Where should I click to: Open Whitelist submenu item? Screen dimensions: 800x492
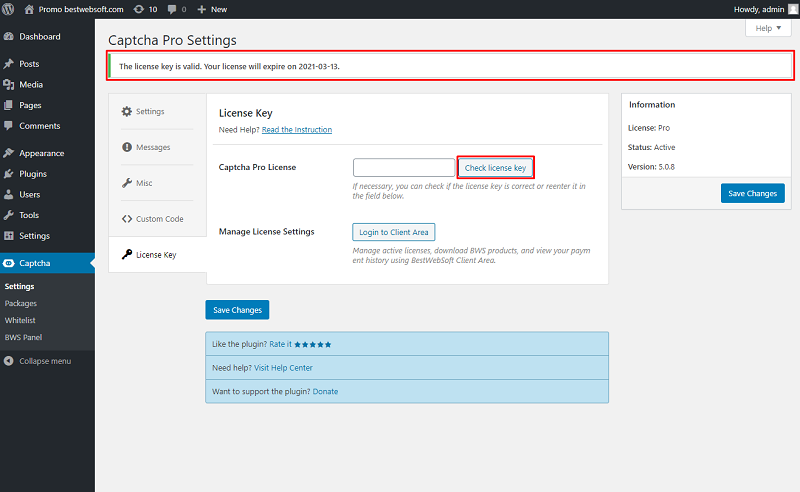pos(20,320)
